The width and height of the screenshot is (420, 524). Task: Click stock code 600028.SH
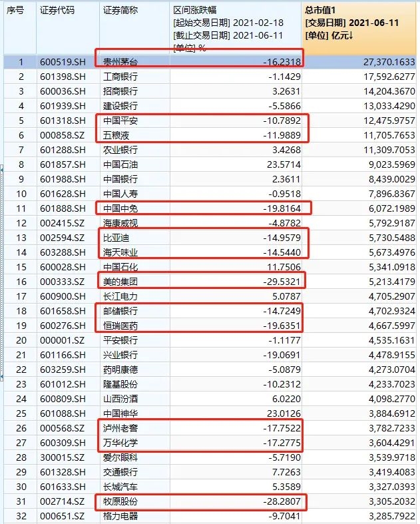63,267
